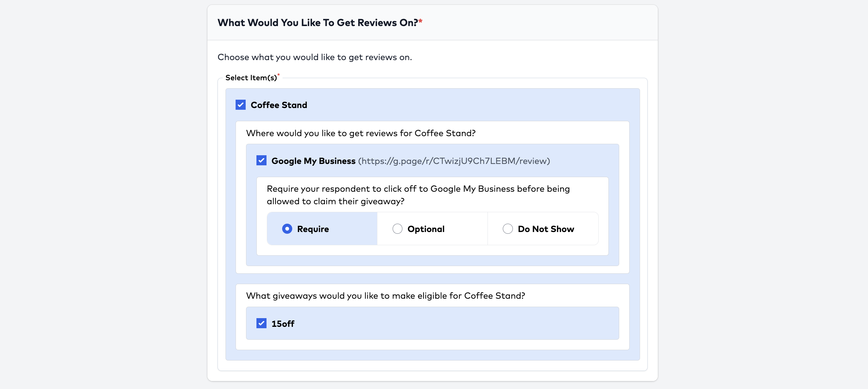Click the Google My Business label
868x389 pixels.
pos(313,161)
